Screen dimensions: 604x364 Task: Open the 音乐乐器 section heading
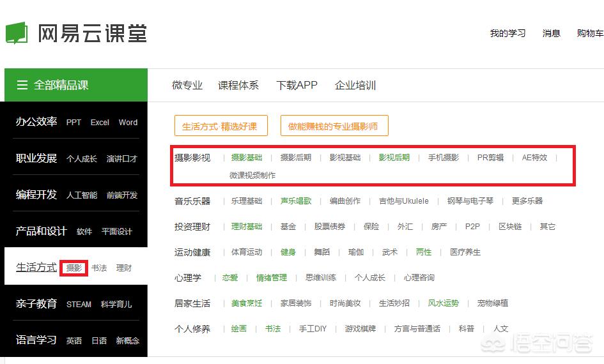click(192, 201)
